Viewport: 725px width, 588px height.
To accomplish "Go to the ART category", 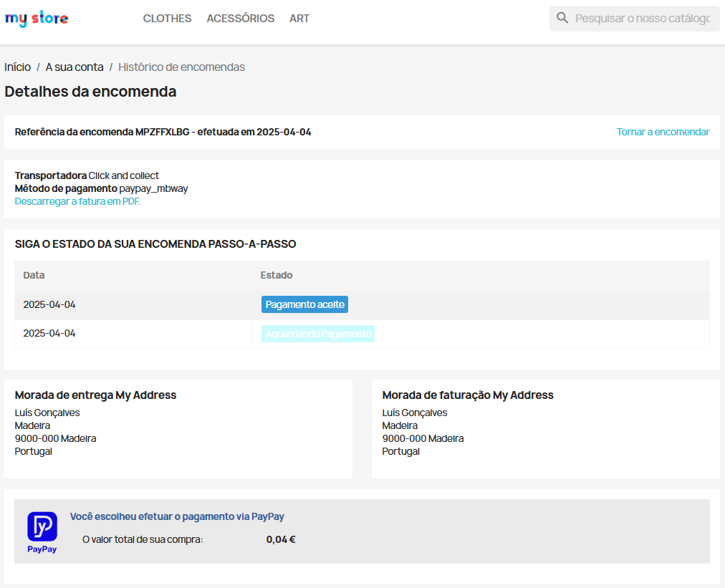I will point(299,19).
